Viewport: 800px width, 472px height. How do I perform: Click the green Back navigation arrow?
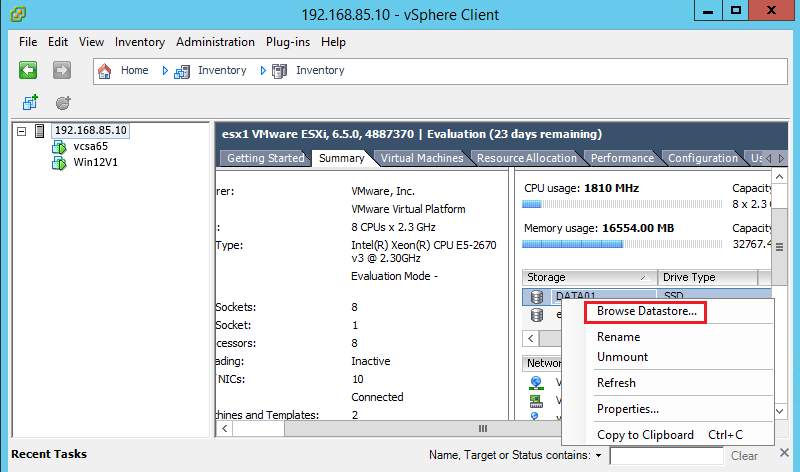pos(28,70)
